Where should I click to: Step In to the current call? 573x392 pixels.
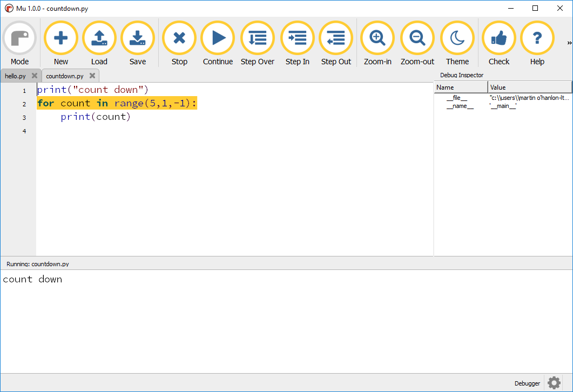(x=298, y=38)
